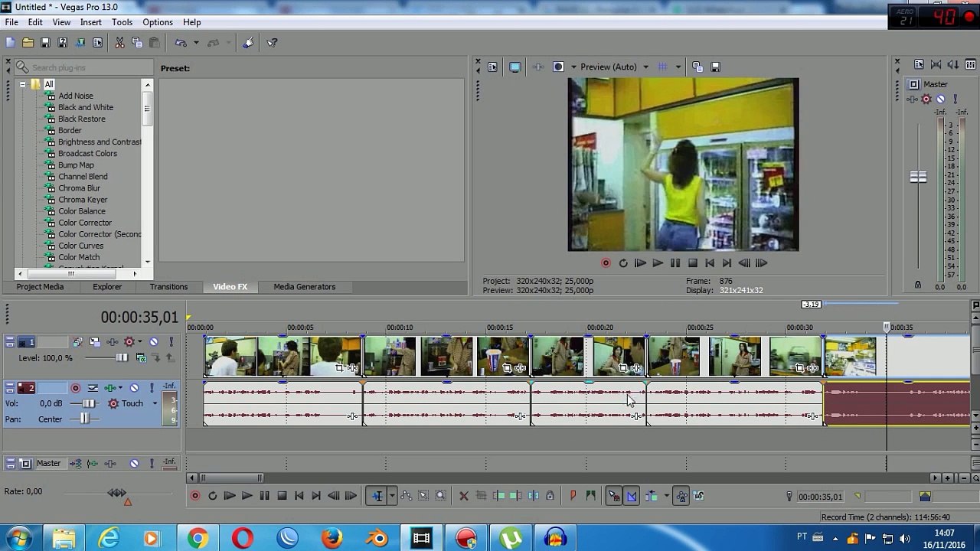
Task: Click the scissors Cut icon in toolbar
Action: point(119,43)
